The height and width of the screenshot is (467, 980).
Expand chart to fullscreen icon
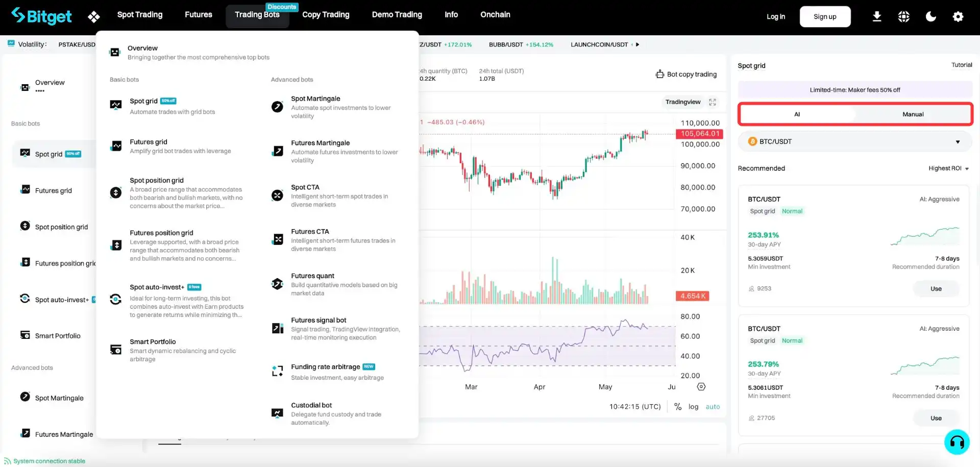coord(713,102)
